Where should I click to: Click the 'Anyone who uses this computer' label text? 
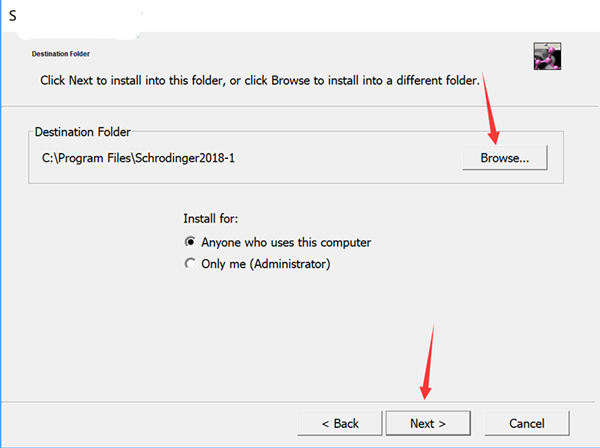coord(279,242)
